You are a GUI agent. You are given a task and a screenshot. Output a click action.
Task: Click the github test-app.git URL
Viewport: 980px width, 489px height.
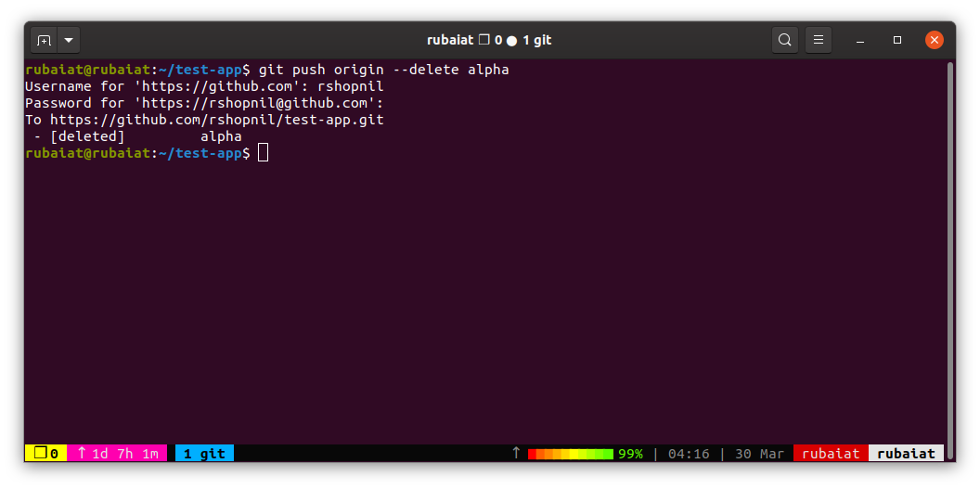(x=217, y=120)
